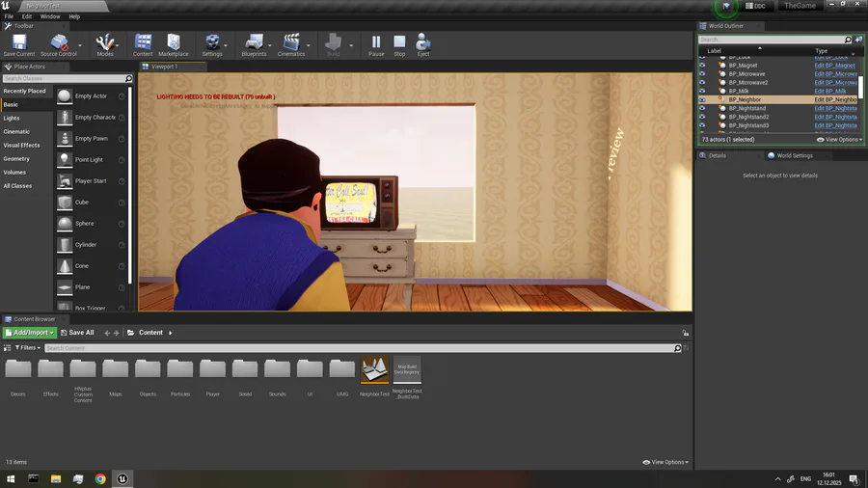Image resolution: width=868 pixels, height=488 pixels.
Task: Open the File menu
Action: tap(9, 16)
